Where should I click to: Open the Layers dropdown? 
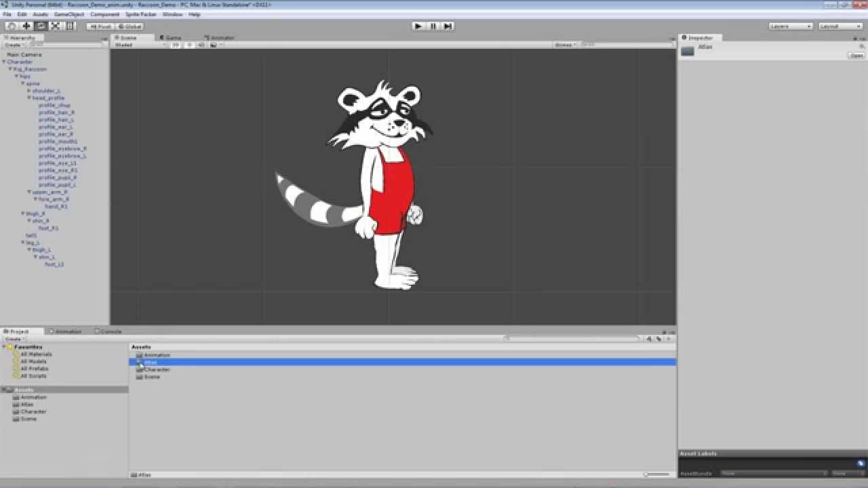(791, 26)
